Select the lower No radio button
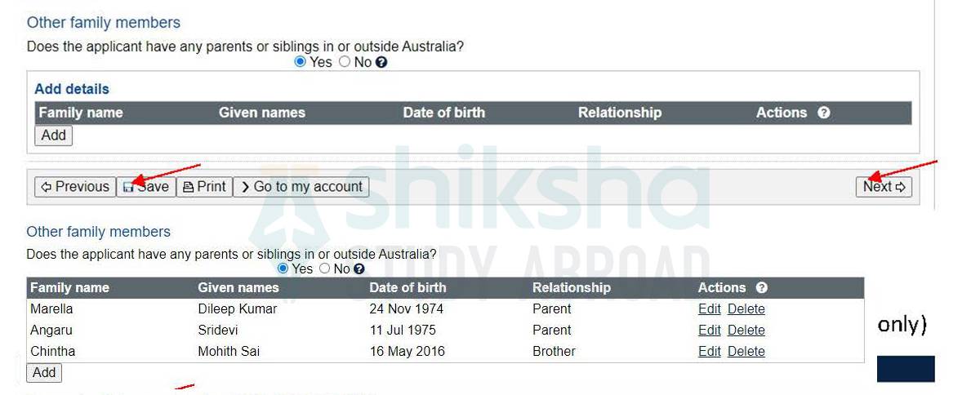The width and height of the screenshot is (980, 395). [325, 269]
